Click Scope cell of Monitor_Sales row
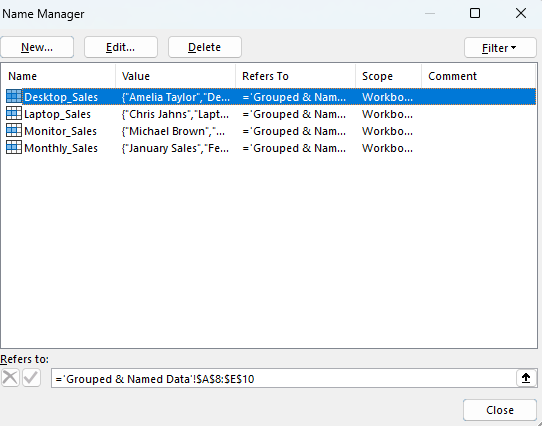This screenshot has width=542, height=426. (387, 131)
